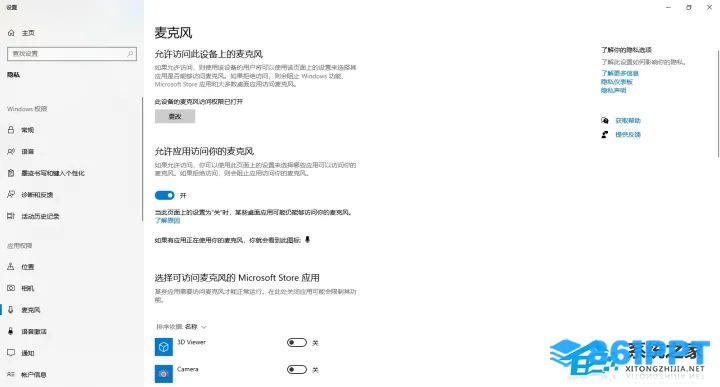Open 语音激活 via its microphone icon

click(11, 331)
